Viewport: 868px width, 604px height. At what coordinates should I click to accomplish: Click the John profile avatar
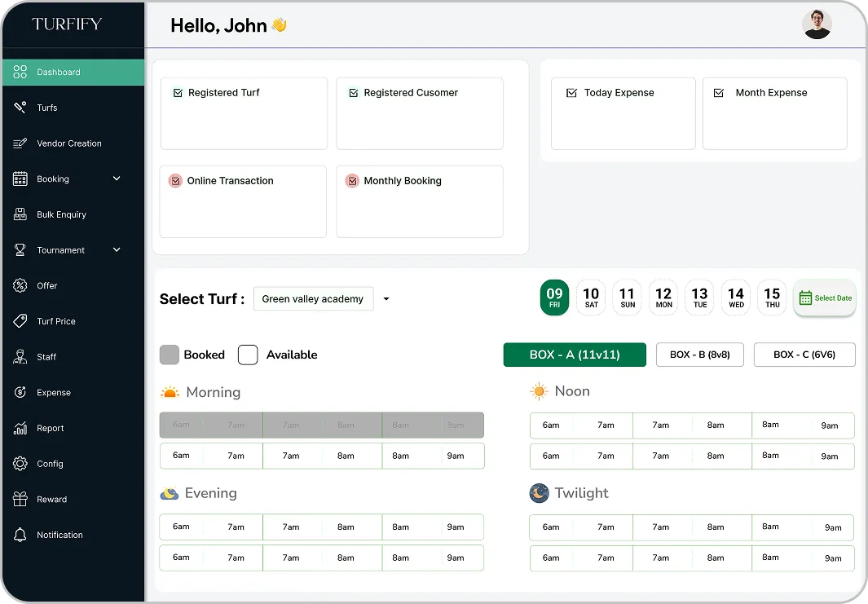coord(817,24)
